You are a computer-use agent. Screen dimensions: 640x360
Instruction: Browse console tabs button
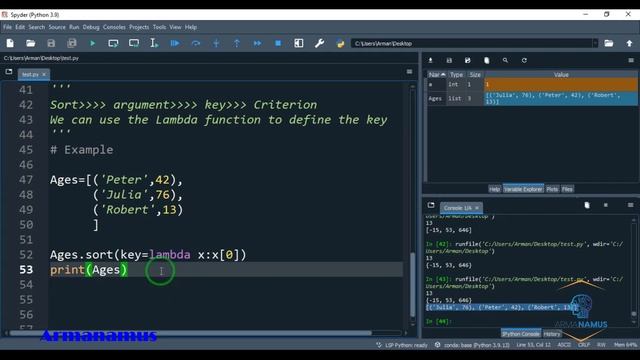(x=431, y=205)
